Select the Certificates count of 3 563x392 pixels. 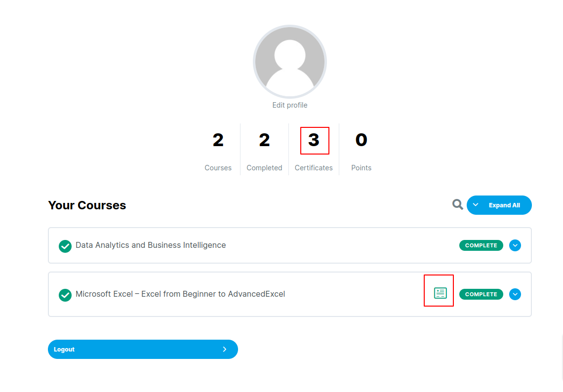tap(314, 140)
